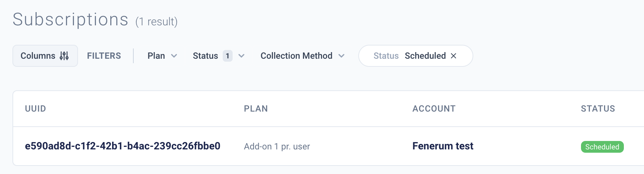The height and width of the screenshot is (174, 644).
Task: Click the Add-on 1 pr. user plan cell
Action: pos(277,146)
